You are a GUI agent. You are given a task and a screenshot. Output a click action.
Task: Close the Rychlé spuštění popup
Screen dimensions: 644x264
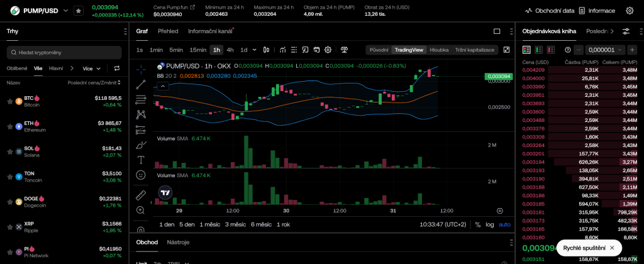[612, 248]
